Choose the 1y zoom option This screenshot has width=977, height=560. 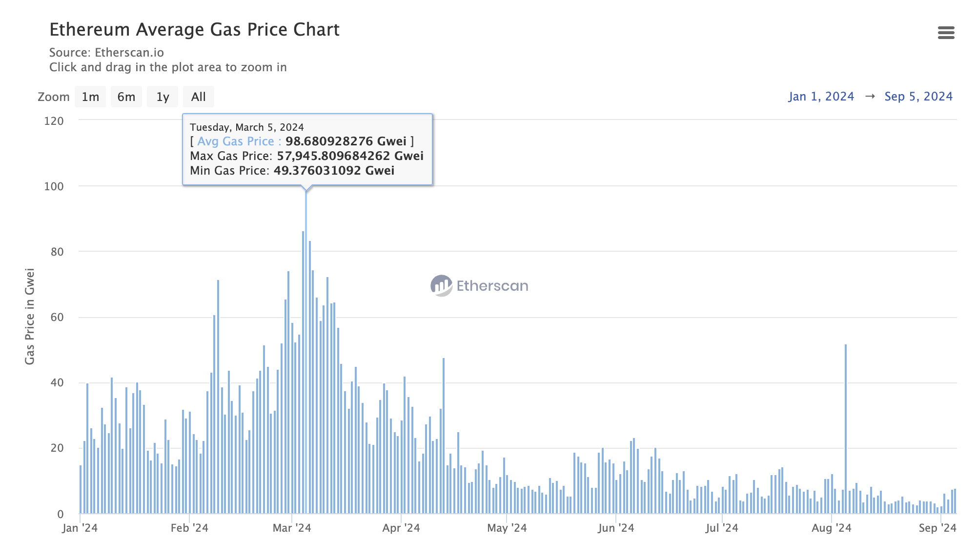pos(163,97)
